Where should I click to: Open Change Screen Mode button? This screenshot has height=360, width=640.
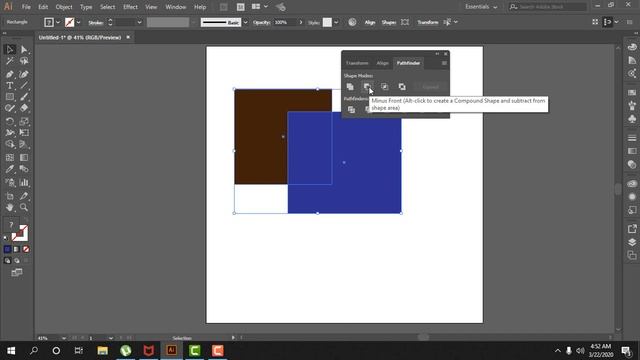[x=17, y=272]
